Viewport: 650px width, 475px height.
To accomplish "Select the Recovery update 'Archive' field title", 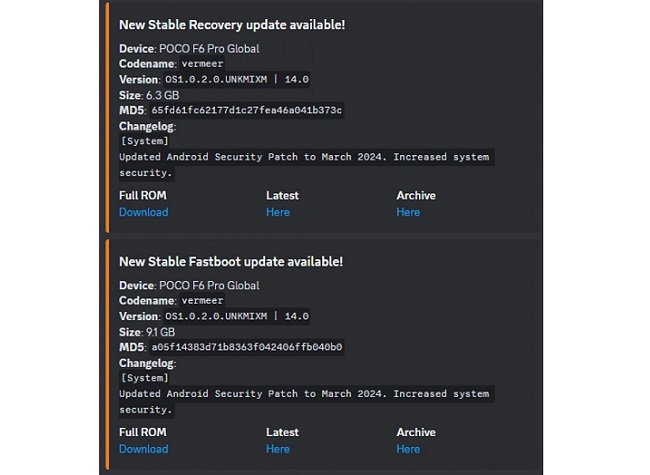I will 416,195.
